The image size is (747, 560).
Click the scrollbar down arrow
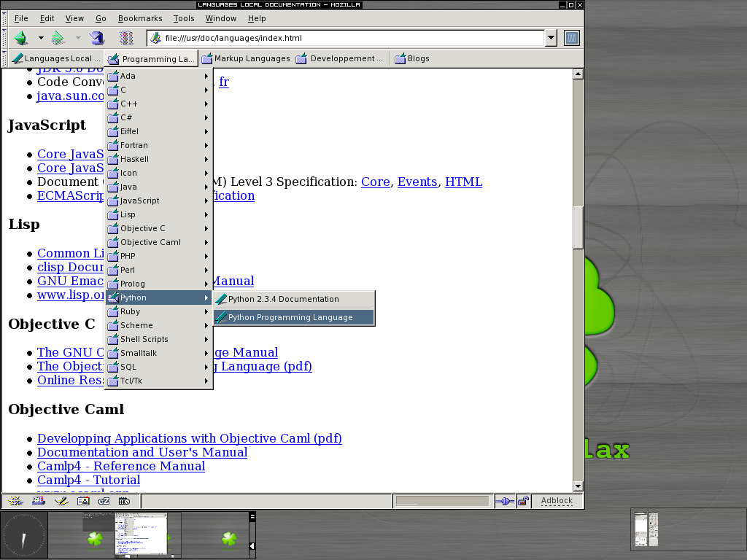point(578,486)
